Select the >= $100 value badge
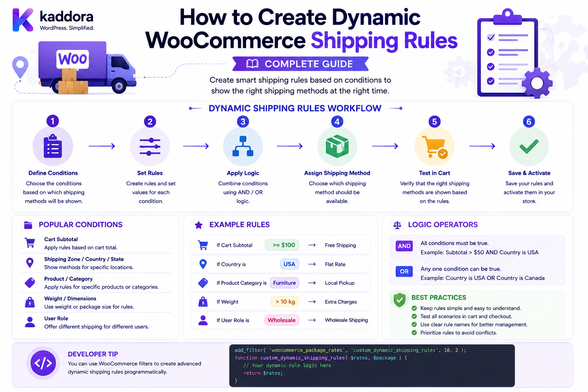 coord(282,245)
